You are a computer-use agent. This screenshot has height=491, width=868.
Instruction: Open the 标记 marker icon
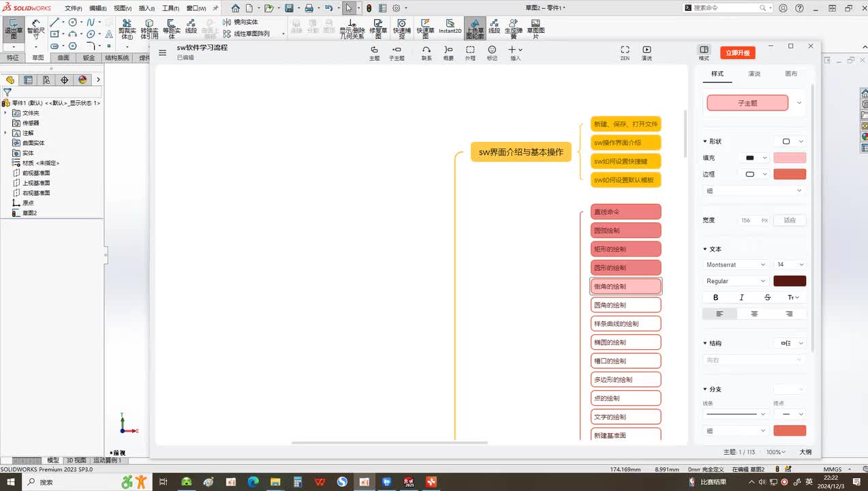[x=492, y=50]
